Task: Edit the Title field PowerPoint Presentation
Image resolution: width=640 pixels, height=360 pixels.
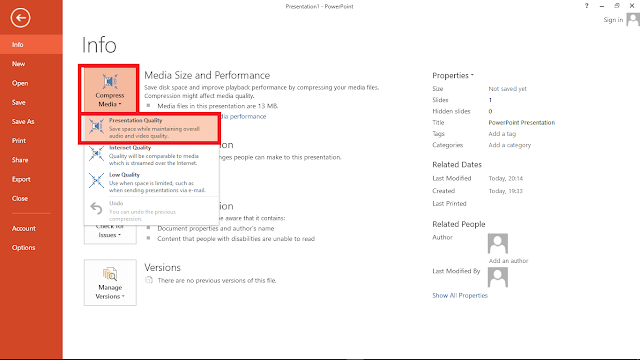Action: [522, 122]
